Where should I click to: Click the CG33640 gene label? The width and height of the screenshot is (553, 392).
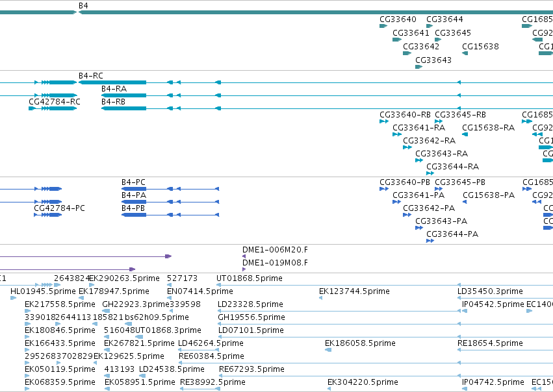[398, 19]
